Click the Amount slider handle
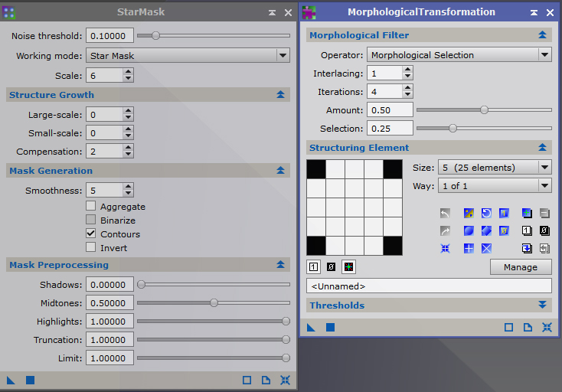Screen dimensions: 562x392 click(x=484, y=110)
